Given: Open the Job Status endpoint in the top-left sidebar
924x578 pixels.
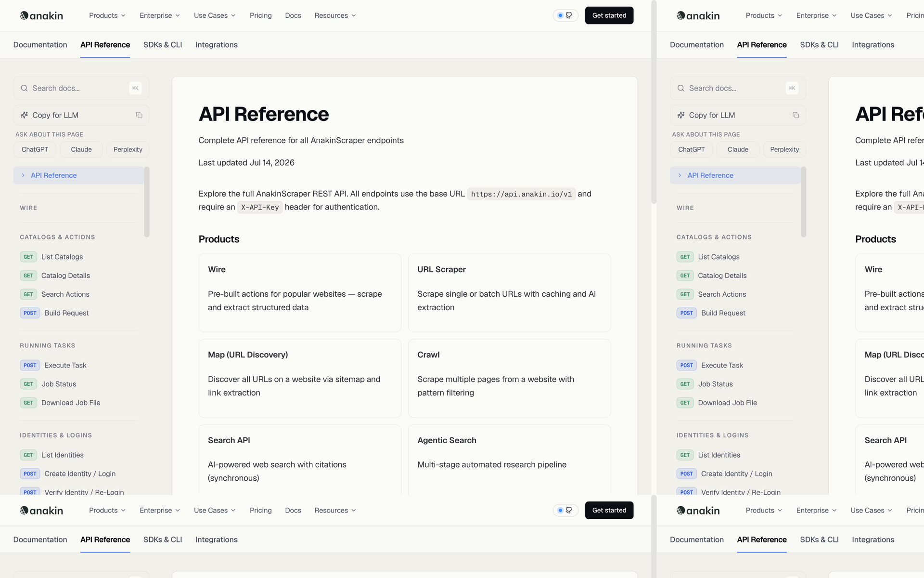Looking at the screenshot, I should pos(59,384).
